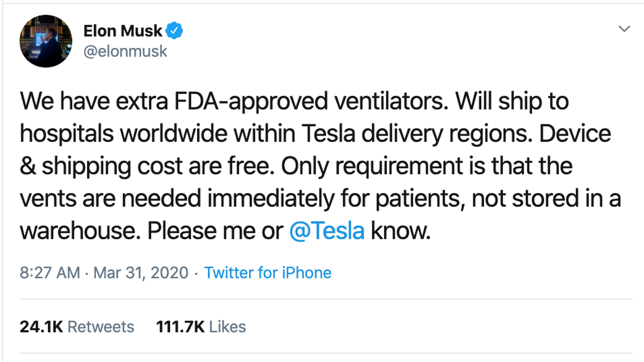View the 24.1K retweets count

click(41, 327)
